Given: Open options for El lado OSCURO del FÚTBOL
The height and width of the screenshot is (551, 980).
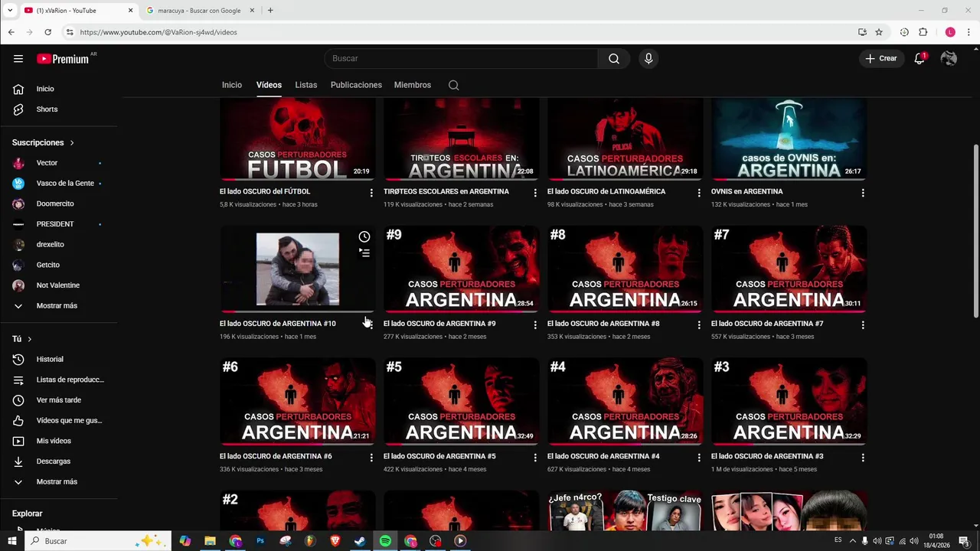Looking at the screenshot, I should pyautogui.click(x=371, y=193).
